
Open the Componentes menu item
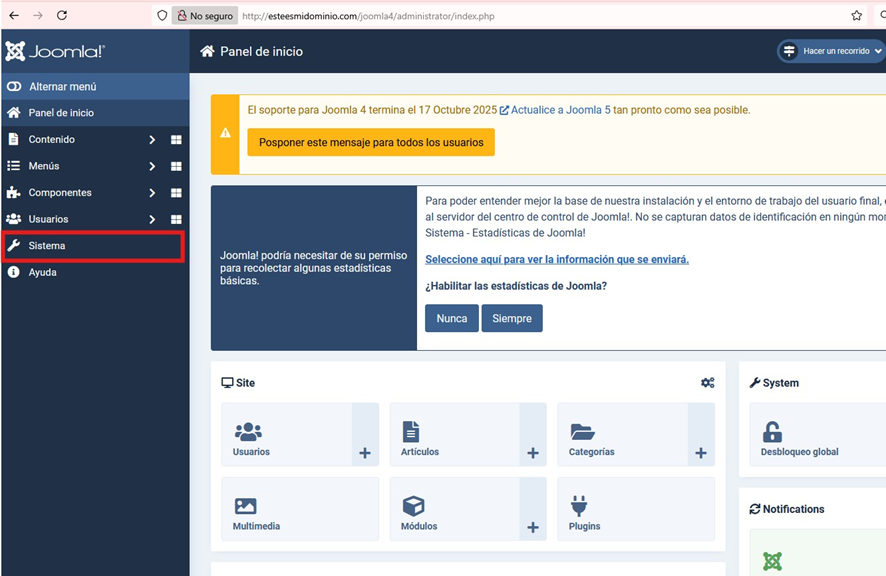tap(60, 193)
